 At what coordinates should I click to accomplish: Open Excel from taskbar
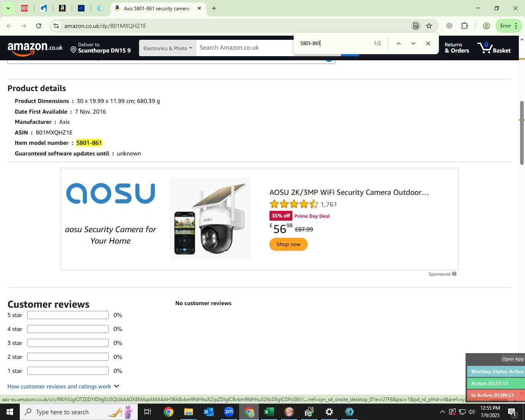[x=269, y=412]
